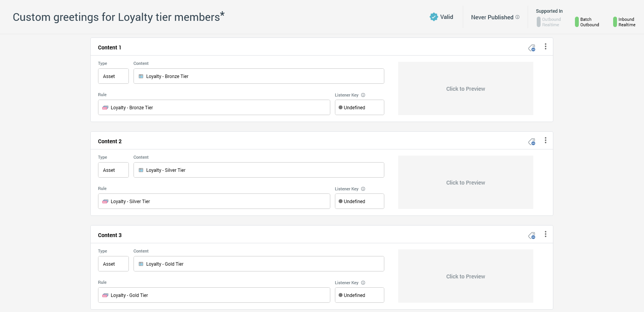This screenshot has height=312, width=644.
Task: Click the tag icon in Content 2 header
Action: [532, 142]
